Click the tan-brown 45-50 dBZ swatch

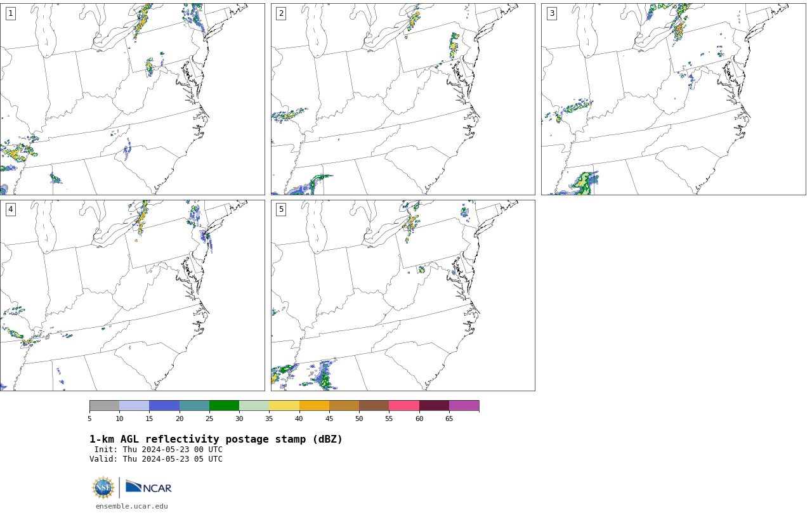[x=344, y=406]
